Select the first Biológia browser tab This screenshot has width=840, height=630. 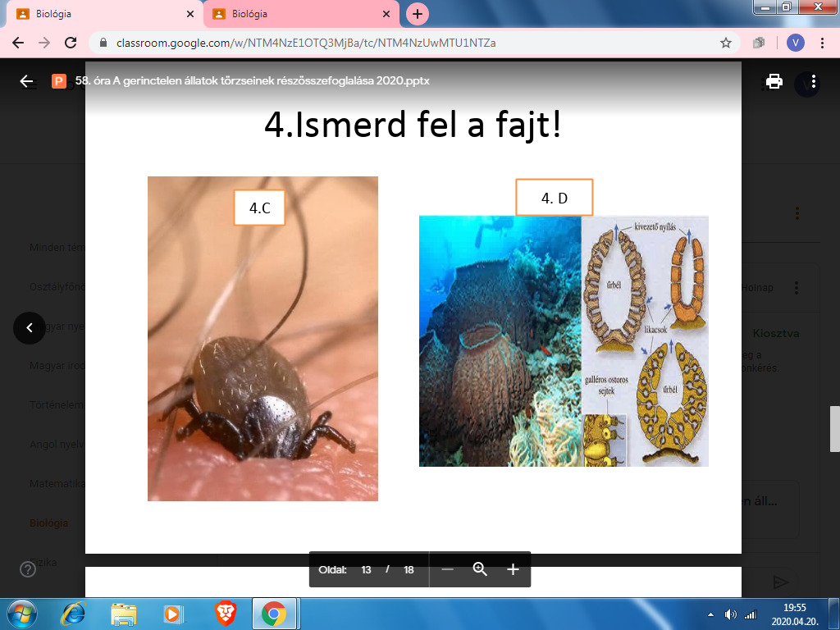(x=98, y=14)
